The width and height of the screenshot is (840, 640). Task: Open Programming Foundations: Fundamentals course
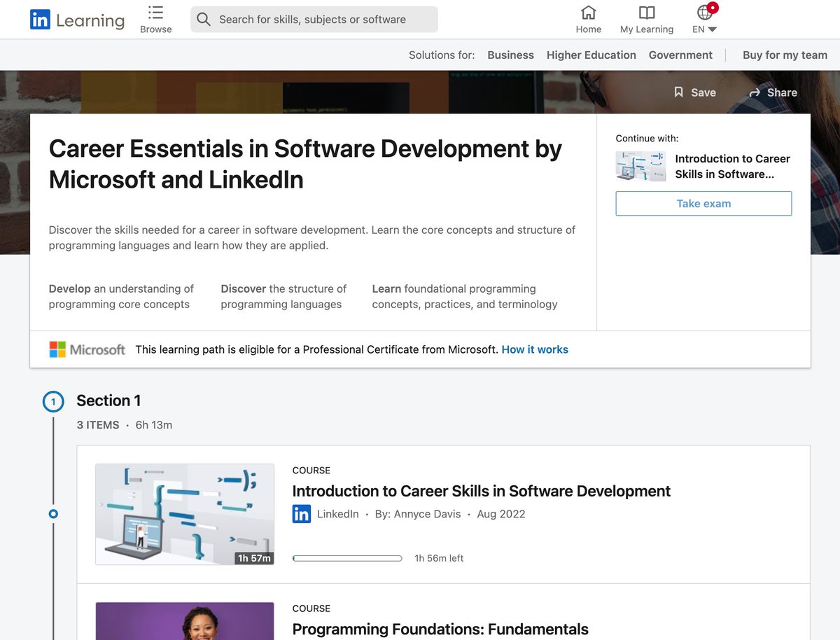[440, 629]
